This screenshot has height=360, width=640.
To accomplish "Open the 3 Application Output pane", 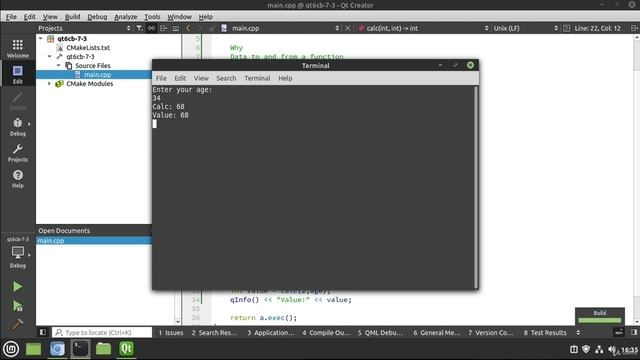I will (270, 332).
